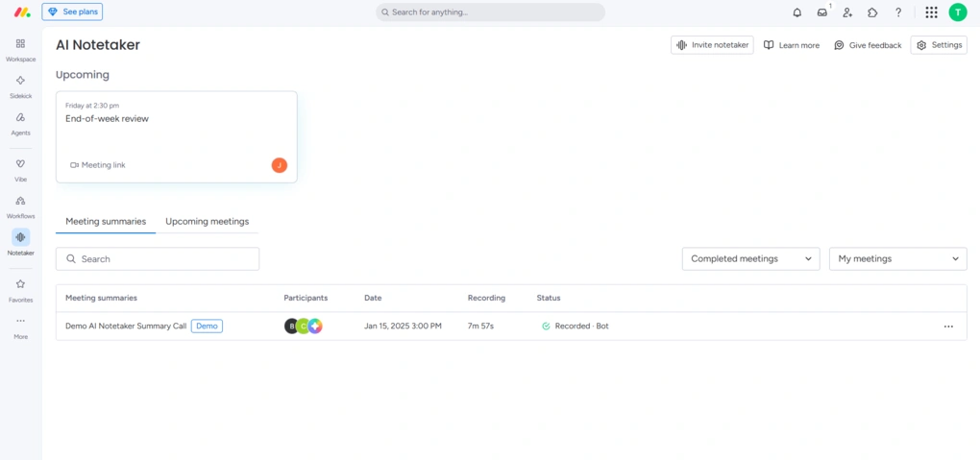
Task: Click the Recording column header
Action: [x=486, y=298]
